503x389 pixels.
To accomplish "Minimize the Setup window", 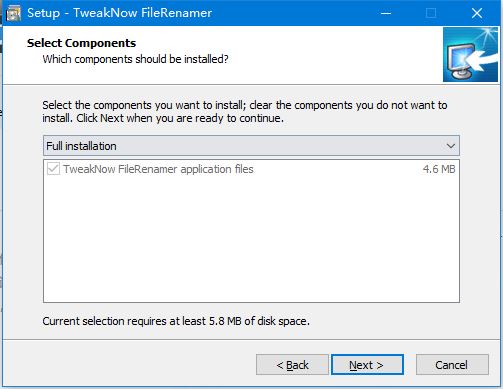I will (x=386, y=13).
